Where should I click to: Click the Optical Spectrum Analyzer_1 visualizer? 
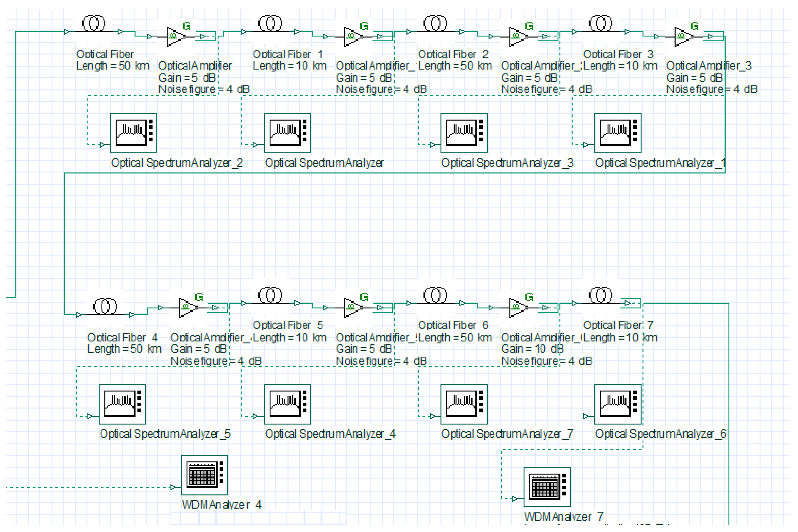pos(618,133)
